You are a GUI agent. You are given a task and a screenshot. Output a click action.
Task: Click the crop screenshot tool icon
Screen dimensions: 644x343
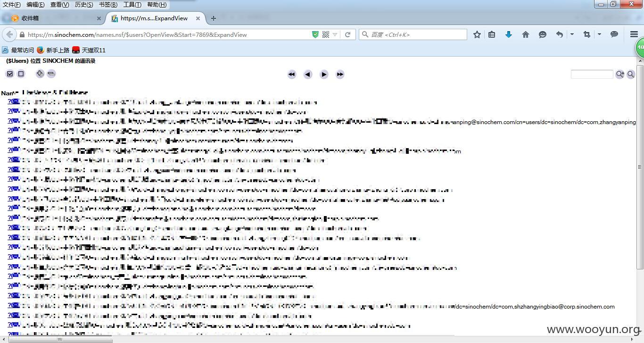point(587,34)
